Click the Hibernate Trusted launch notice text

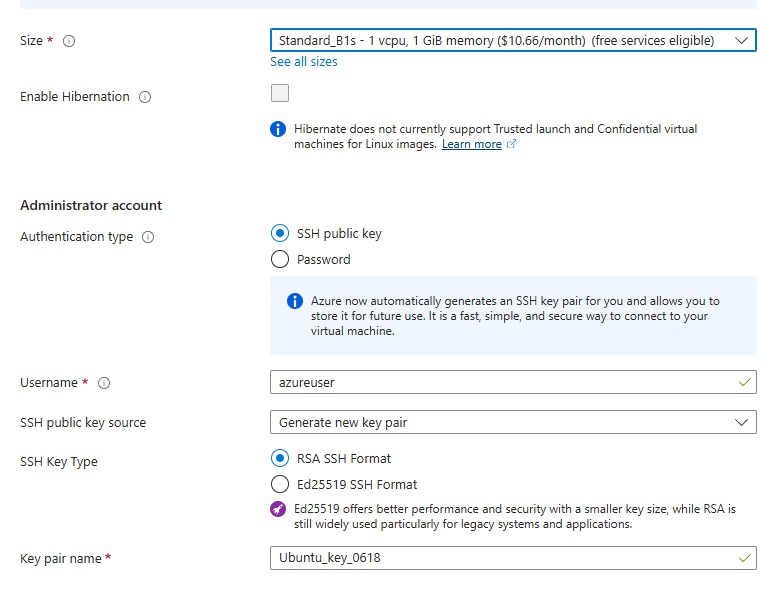(x=495, y=137)
